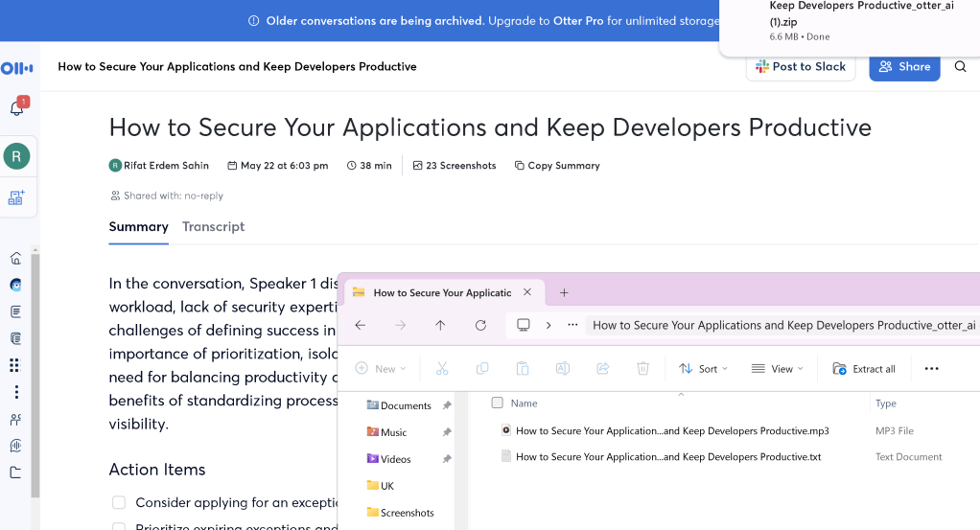This screenshot has height=530, width=980.
Task: Switch to the Transcript tab
Action: 213,227
